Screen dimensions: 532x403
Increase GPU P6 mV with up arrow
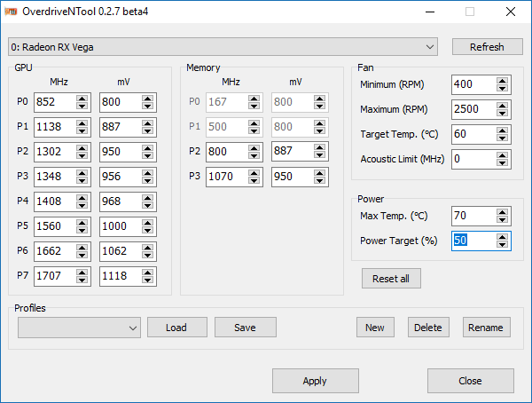(x=147, y=248)
